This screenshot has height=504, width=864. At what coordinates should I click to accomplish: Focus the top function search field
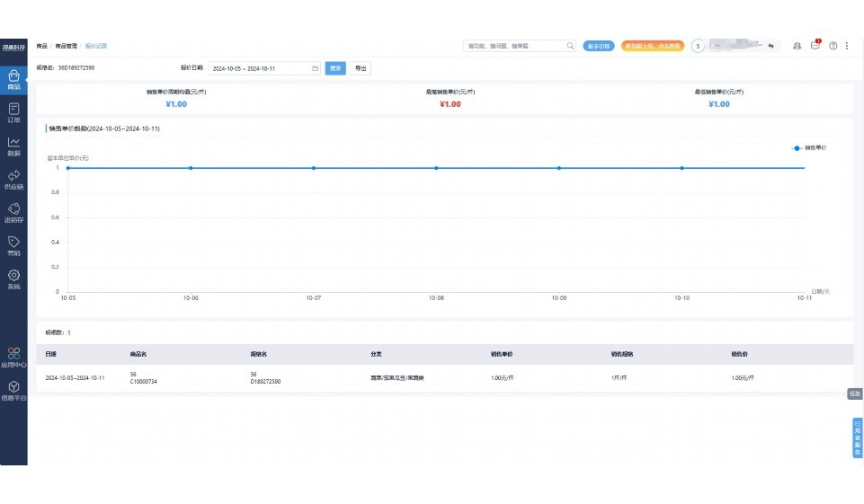[x=516, y=46]
